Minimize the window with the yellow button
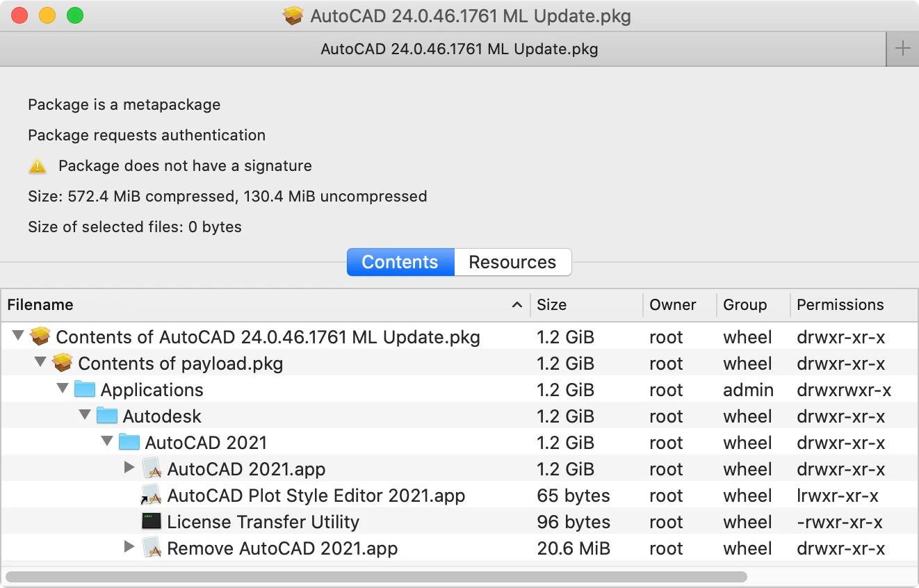Viewport: 919px width, 588px height. pyautogui.click(x=47, y=15)
